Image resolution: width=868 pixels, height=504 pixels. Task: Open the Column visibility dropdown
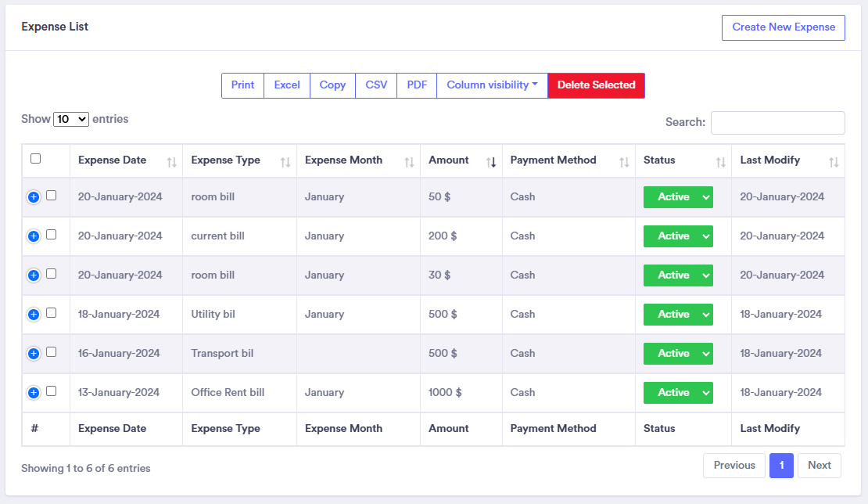(x=492, y=85)
